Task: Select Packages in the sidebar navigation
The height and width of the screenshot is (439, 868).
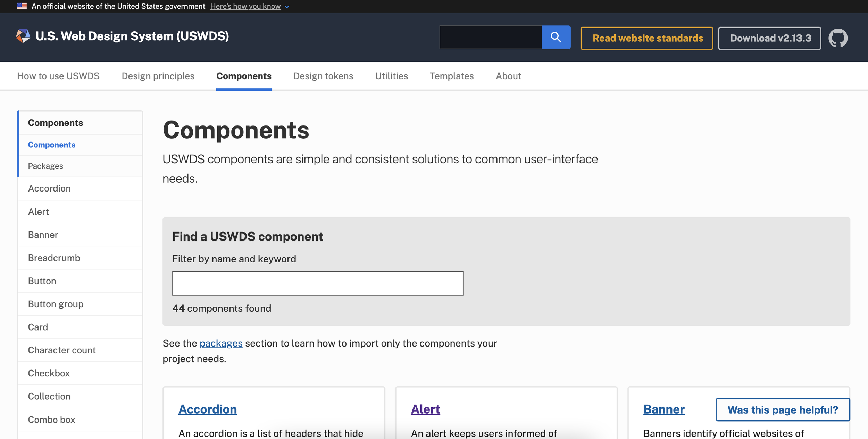Action: pos(45,166)
